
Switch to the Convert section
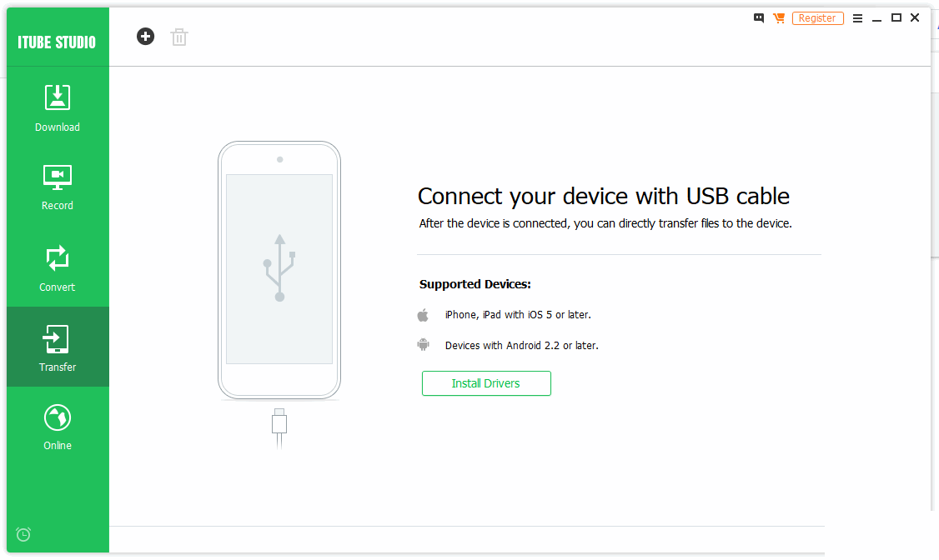pyautogui.click(x=58, y=268)
